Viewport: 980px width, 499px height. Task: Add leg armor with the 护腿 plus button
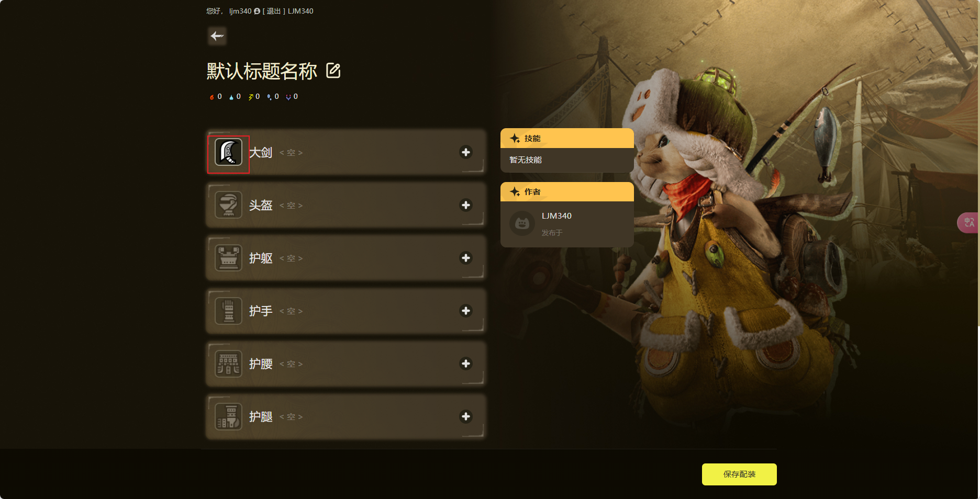(466, 416)
